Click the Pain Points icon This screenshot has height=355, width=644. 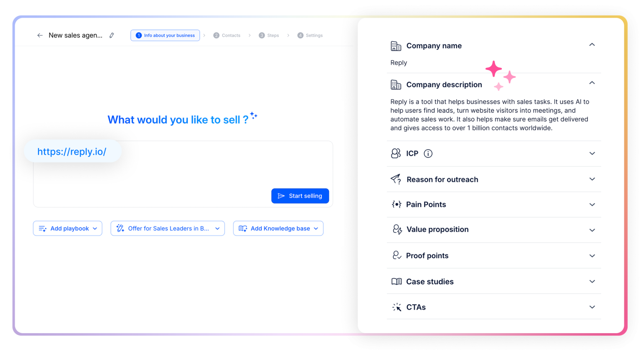396,205
